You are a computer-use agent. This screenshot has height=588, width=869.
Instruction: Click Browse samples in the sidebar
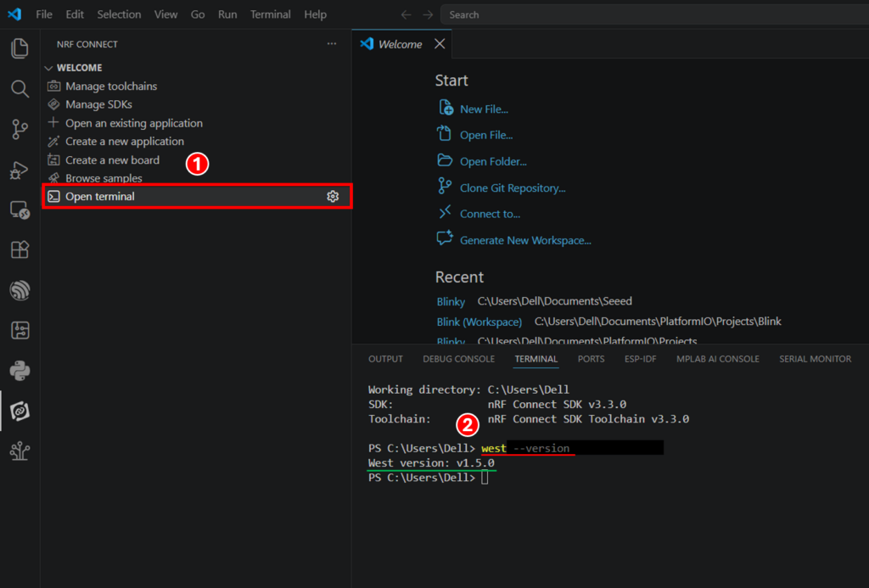coord(104,178)
